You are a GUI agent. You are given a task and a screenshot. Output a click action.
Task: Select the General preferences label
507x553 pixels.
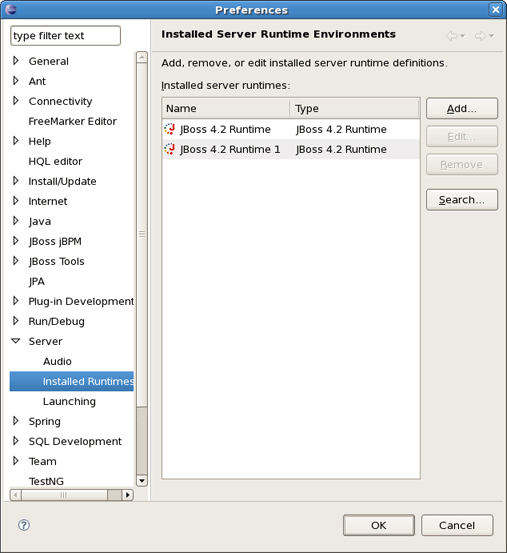pos(49,61)
